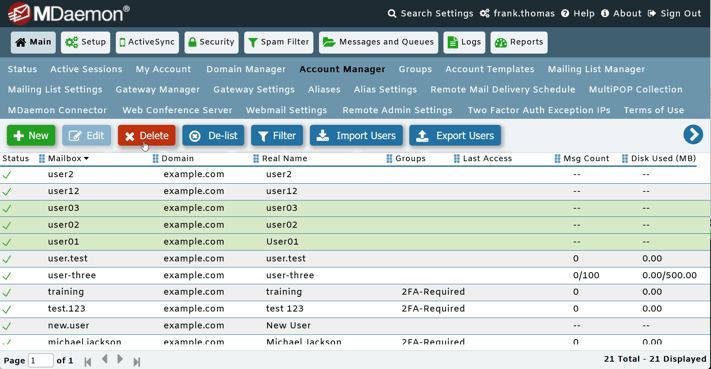Open Account Templates
Viewport: 711px width, 369px height.
point(490,69)
